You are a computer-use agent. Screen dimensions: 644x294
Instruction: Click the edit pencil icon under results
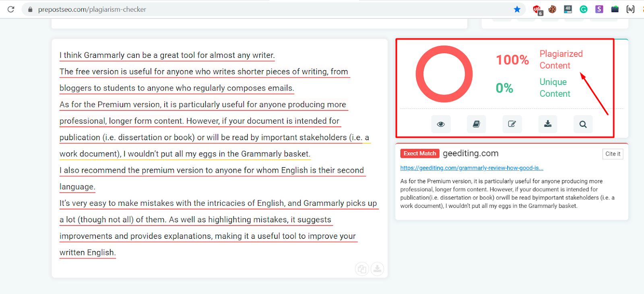pos(512,124)
